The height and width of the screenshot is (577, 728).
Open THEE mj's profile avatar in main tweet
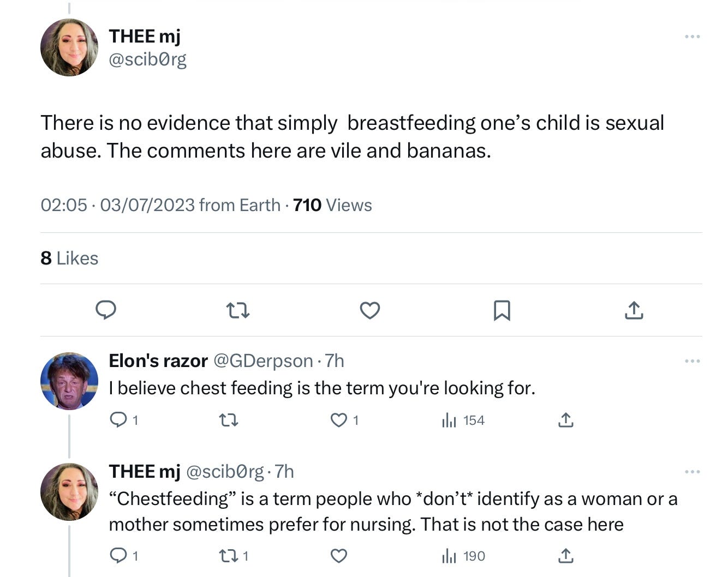pos(69,47)
